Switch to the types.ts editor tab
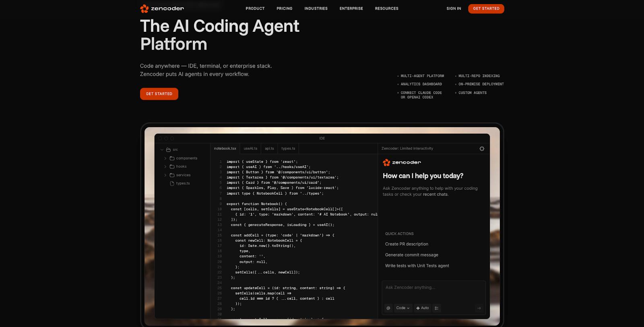The height and width of the screenshot is (327, 644). tap(288, 148)
